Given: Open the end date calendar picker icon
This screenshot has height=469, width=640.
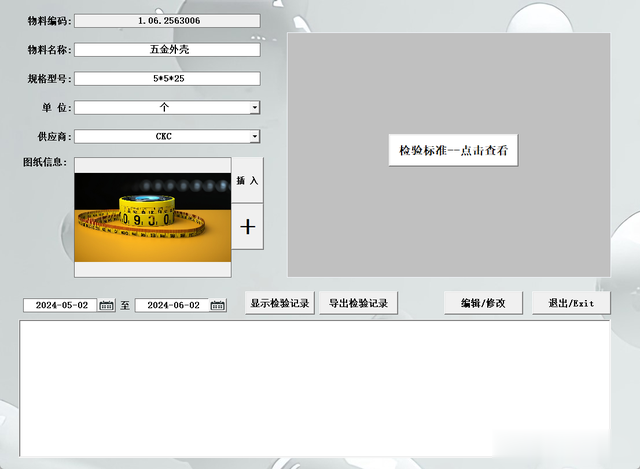Looking at the screenshot, I should [x=218, y=305].
